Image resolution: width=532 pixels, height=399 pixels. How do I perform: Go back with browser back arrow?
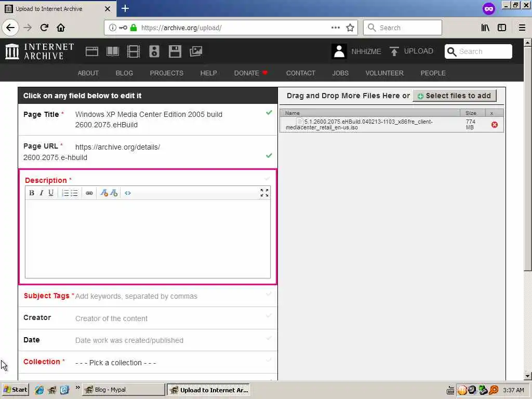pyautogui.click(x=10, y=28)
